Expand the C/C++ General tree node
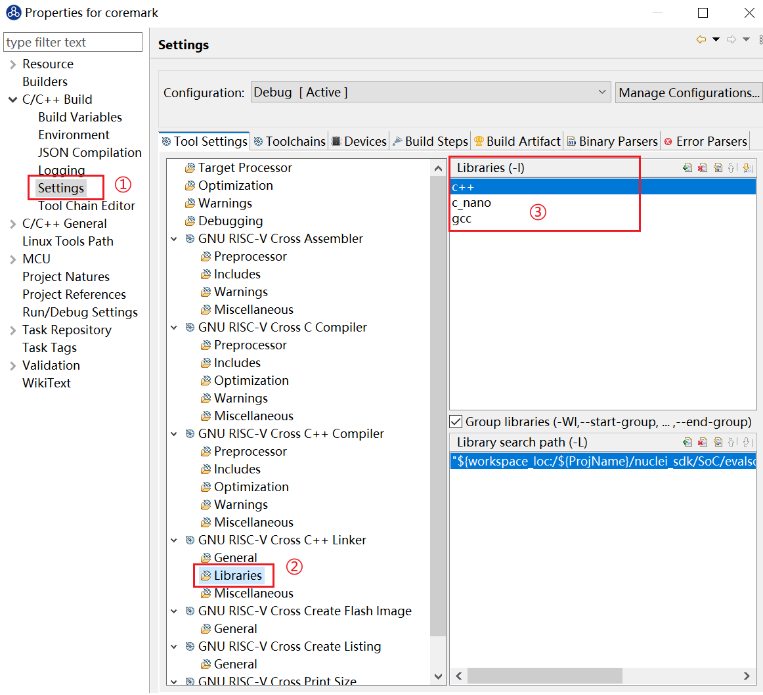Viewport: 763px width, 695px height. [12, 224]
